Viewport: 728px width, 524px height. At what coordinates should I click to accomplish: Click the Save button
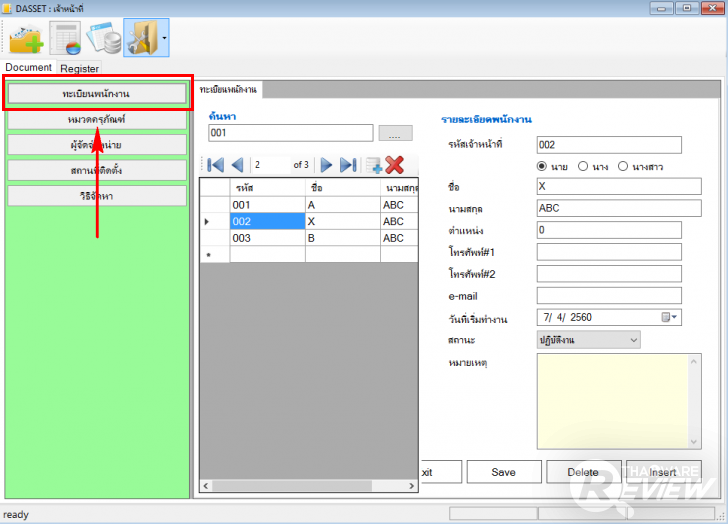click(504, 472)
